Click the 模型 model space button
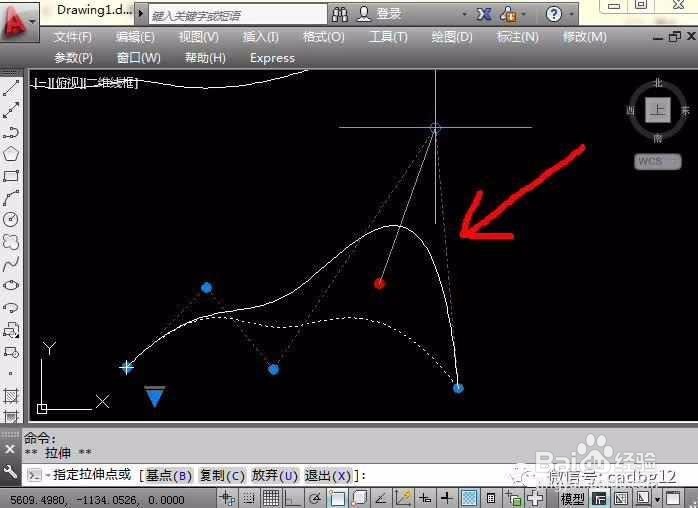The image size is (698, 508). (x=572, y=499)
